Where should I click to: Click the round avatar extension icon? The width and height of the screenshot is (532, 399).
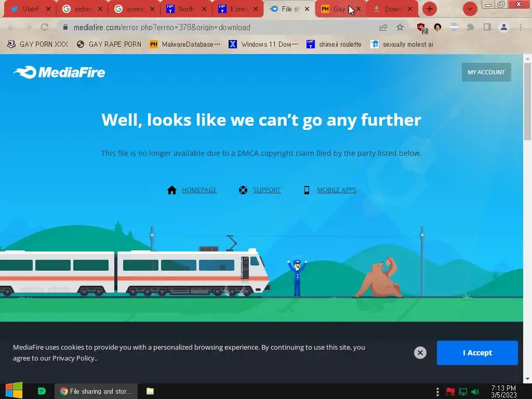pyautogui.click(x=437, y=27)
